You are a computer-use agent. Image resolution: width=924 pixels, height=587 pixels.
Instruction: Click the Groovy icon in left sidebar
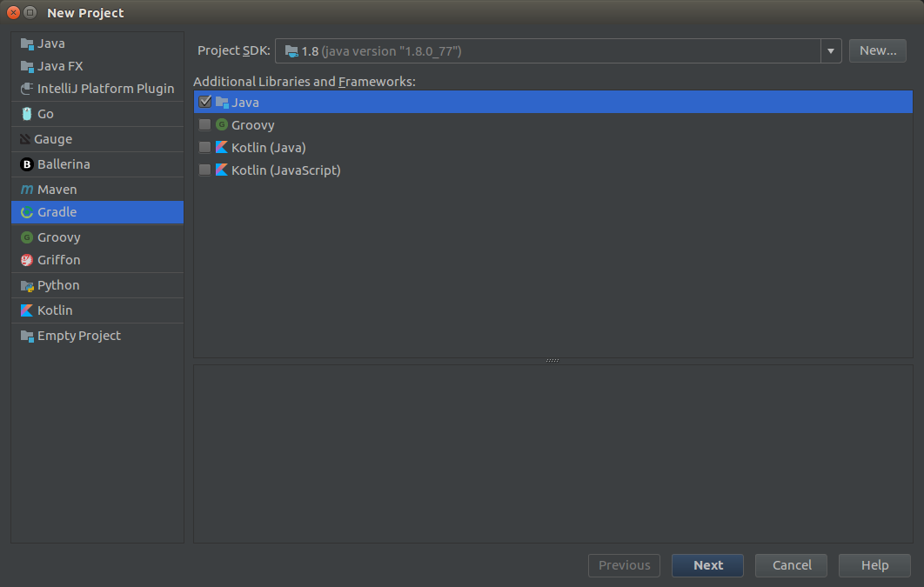click(x=27, y=237)
